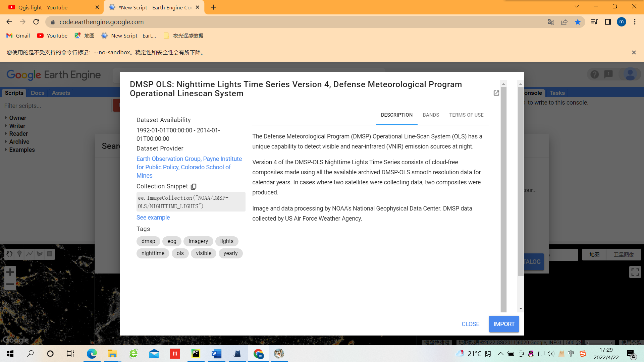Select the draw rectangle tool
Image resolution: width=644 pixels, height=362 pixels.
50,254
